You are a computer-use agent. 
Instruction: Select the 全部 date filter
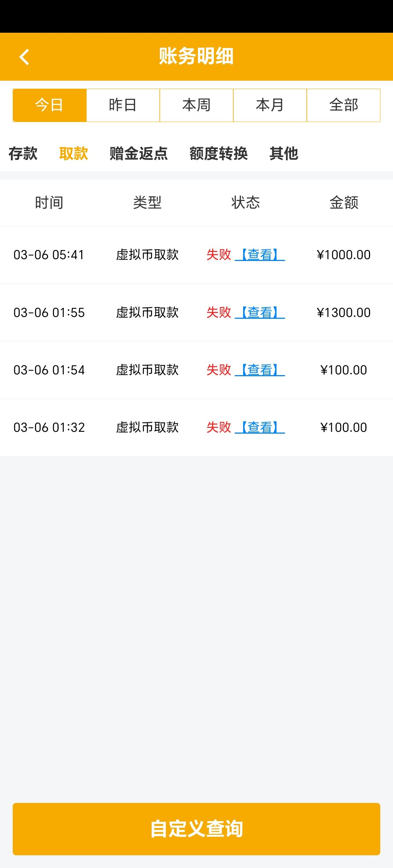344,105
